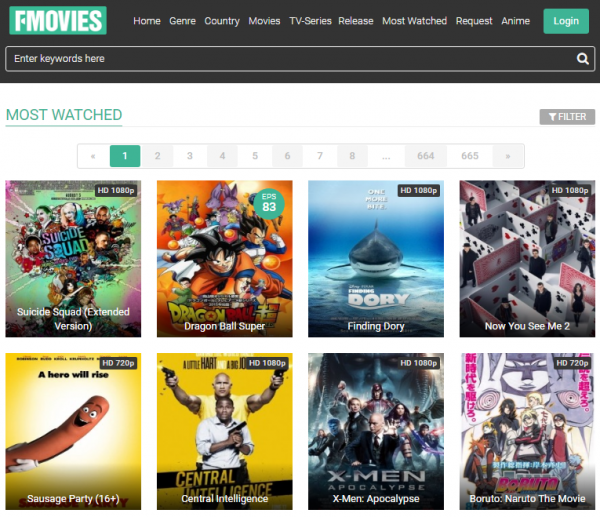Open the Dragon Ball Super poster
Screen dimensions: 600x517
(225, 259)
